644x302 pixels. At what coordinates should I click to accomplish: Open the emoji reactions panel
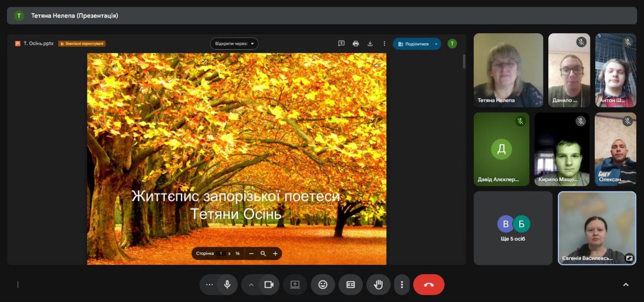323,284
